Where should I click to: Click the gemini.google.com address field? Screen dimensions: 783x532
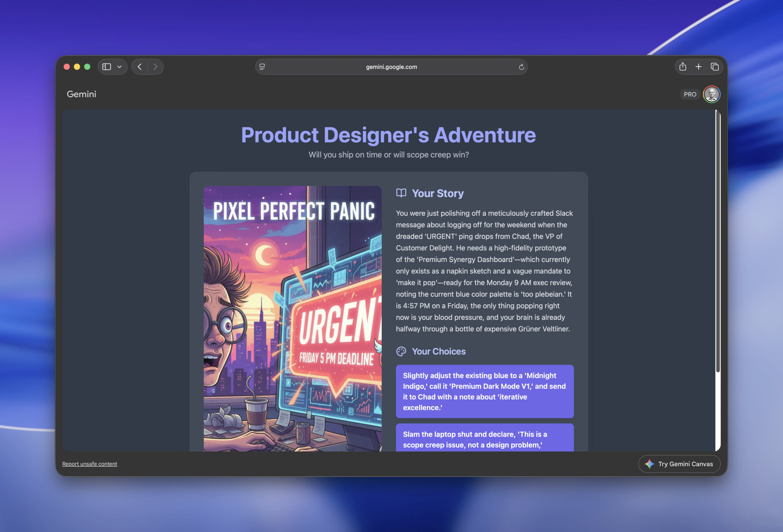click(391, 67)
